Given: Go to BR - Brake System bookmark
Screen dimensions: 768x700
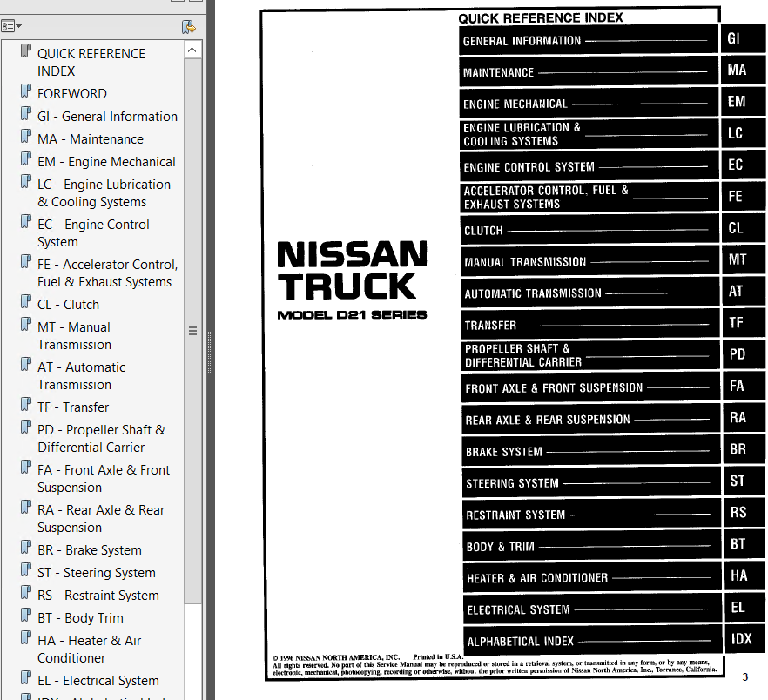Looking at the screenshot, I should (89, 550).
